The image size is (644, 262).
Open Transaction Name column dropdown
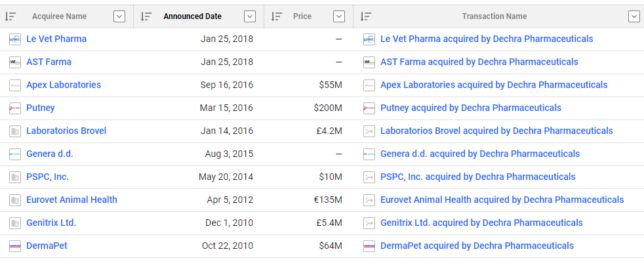tap(634, 16)
